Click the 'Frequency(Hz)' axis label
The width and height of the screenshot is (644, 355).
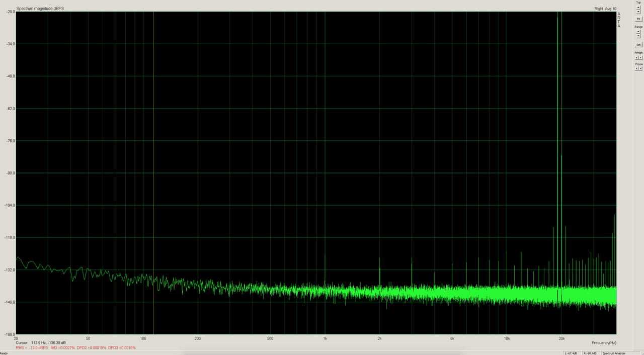coord(604,343)
